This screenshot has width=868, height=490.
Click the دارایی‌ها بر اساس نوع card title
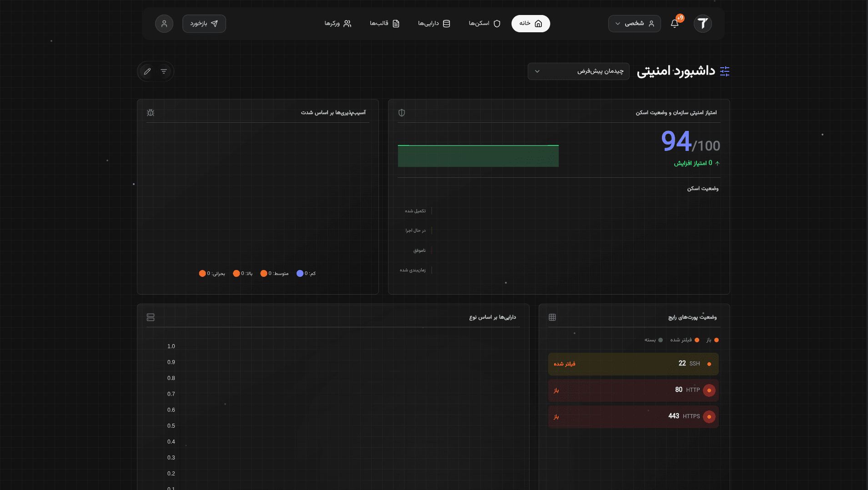coord(493,317)
